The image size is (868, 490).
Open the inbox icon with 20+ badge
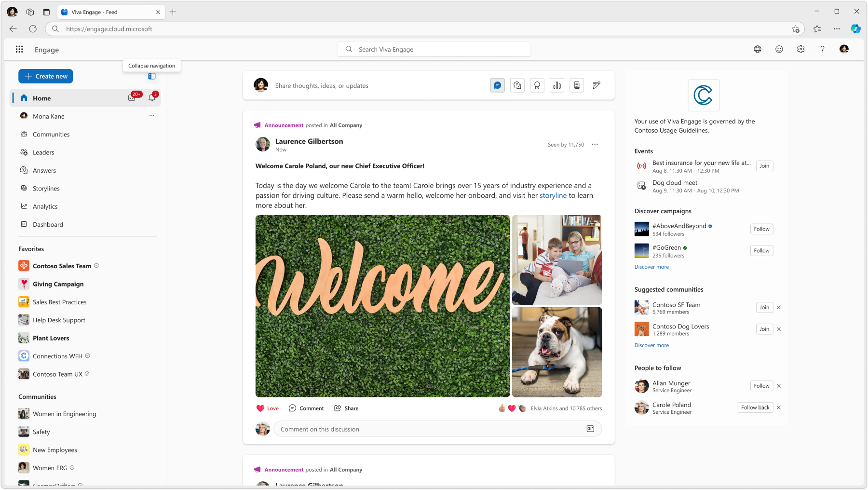coord(132,98)
